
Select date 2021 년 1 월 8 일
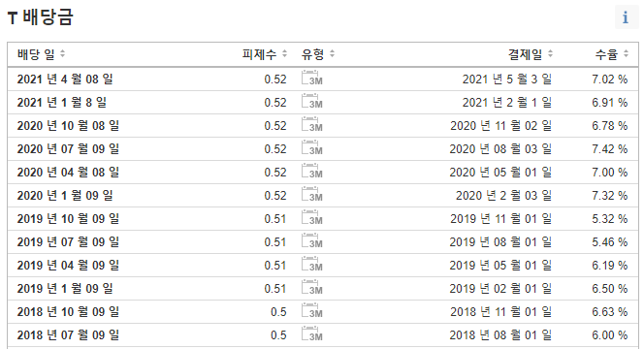click(x=62, y=102)
